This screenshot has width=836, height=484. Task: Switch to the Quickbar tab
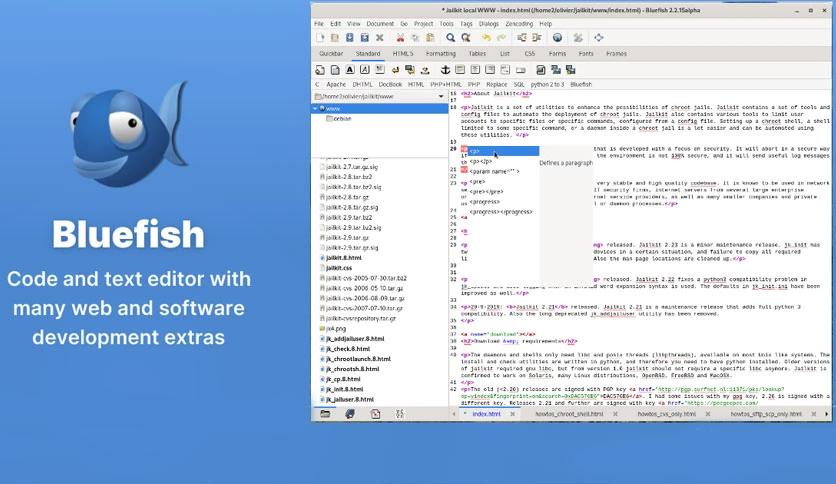pos(331,54)
